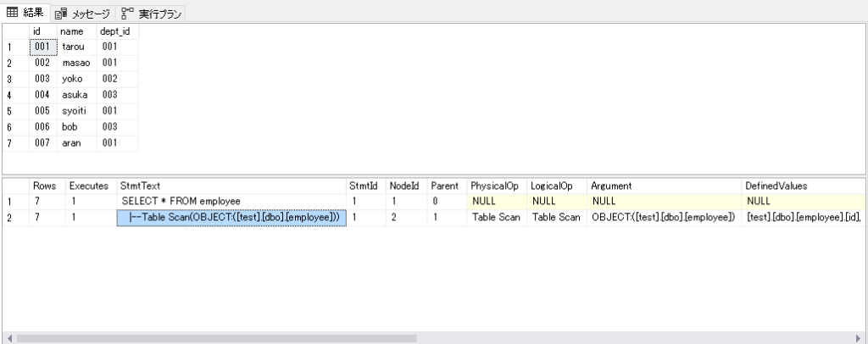Click the left scroll arrow of horizontal scrollbar
Screen dimensions: 868x344
(8, 338)
